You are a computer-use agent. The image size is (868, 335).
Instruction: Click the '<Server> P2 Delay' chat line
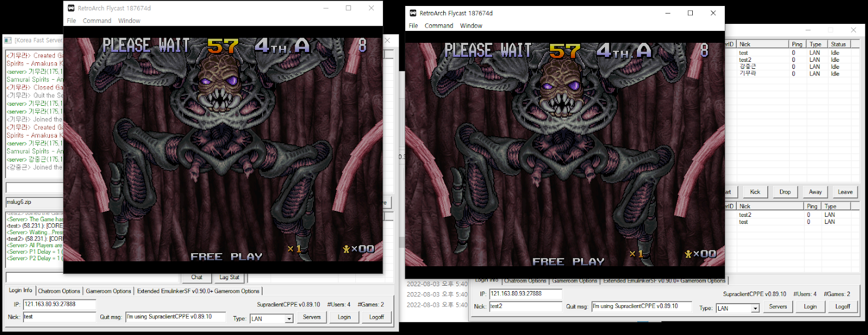click(35, 259)
